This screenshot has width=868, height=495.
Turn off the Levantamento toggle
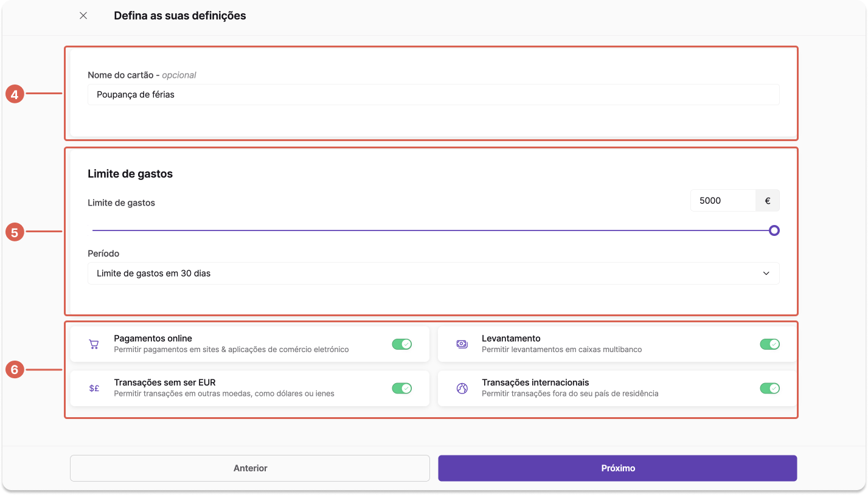(x=769, y=344)
